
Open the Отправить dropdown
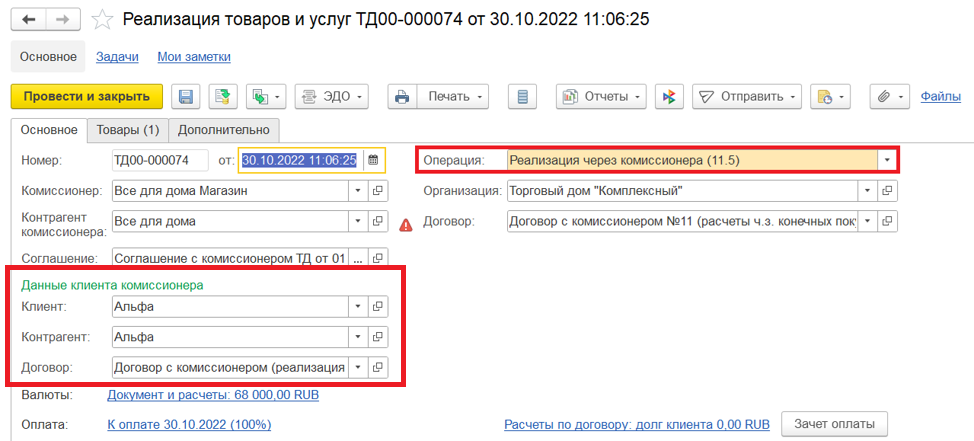(x=747, y=96)
